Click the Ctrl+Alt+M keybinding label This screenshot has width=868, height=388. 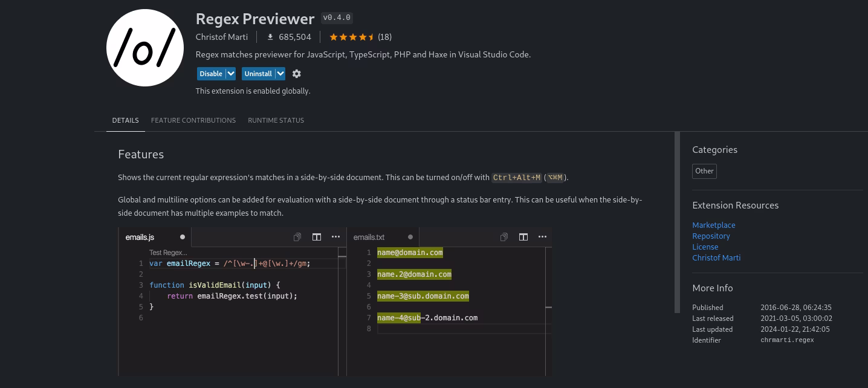click(517, 178)
